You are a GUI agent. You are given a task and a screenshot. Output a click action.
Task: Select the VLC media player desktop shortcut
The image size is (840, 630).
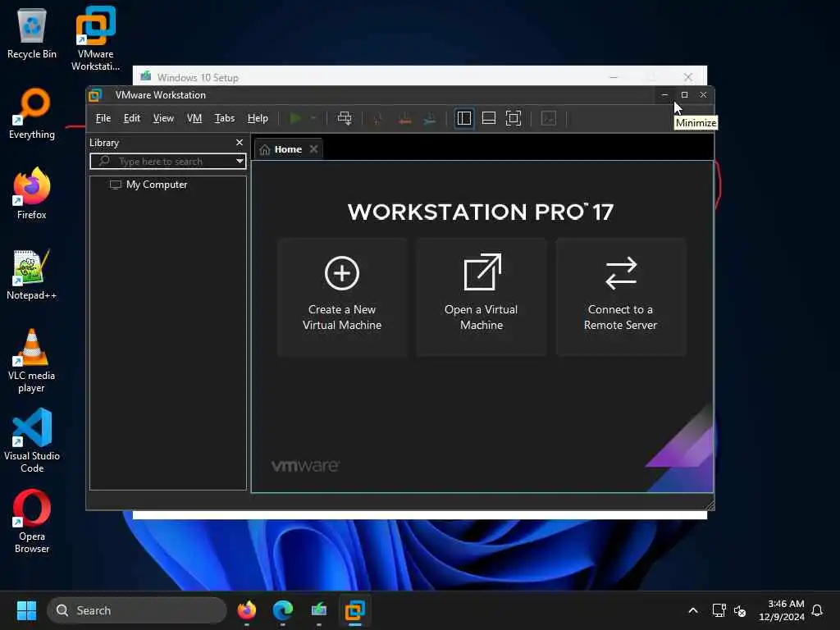32,361
